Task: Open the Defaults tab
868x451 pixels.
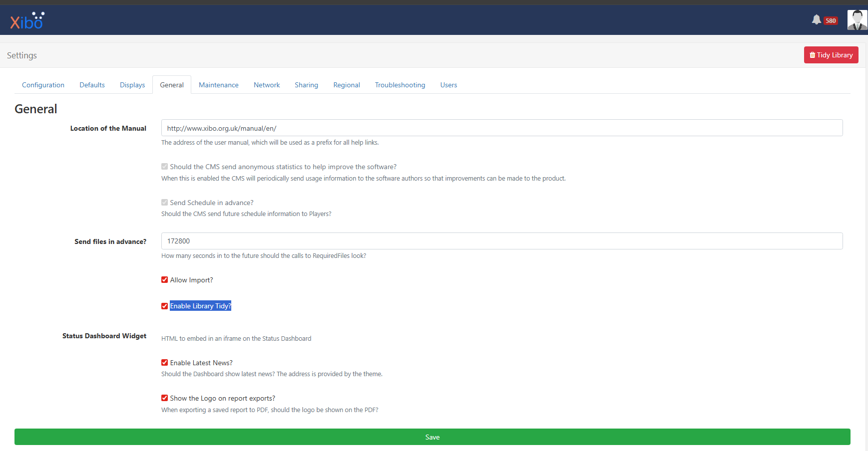Action: 92,85
